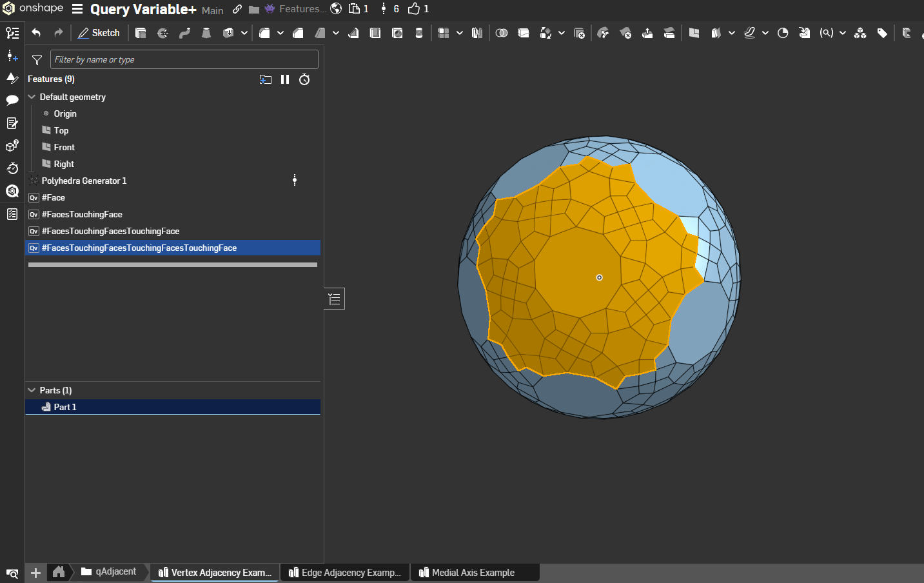Toggle the feature list panel button
This screenshot has height=583, width=924.
(334, 299)
